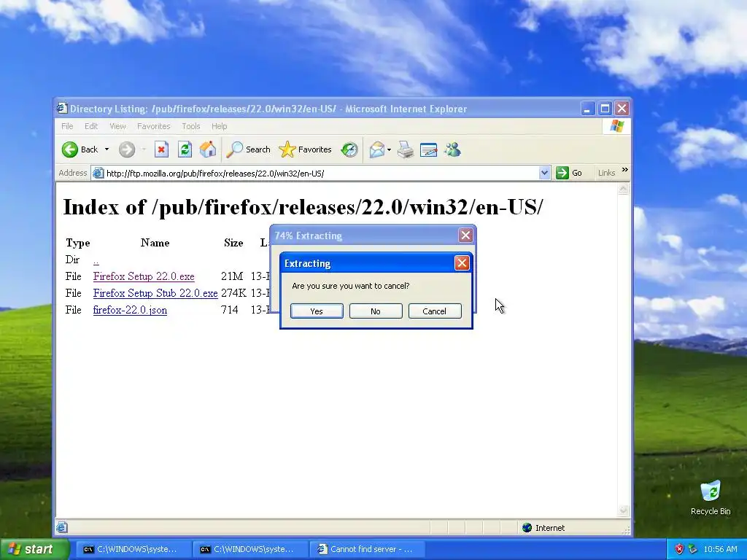Click the Forward arrow icon
Image resolution: width=747 pixels, height=560 pixels.
(x=127, y=149)
